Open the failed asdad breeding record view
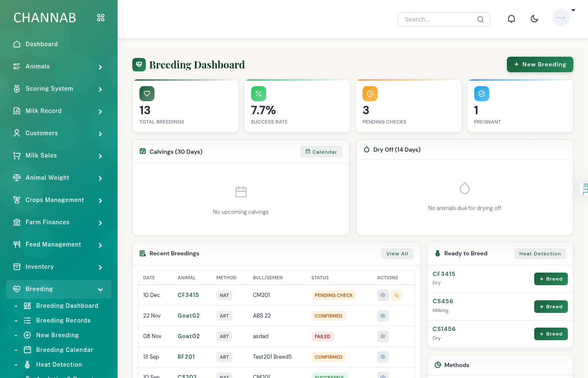Viewport: 588px width, 378px height. coord(383,336)
